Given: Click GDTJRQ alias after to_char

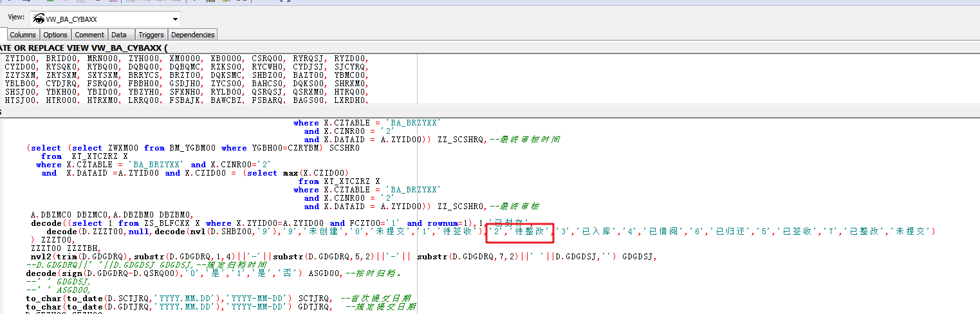Looking at the screenshot, I should pyautogui.click(x=315, y=307).
